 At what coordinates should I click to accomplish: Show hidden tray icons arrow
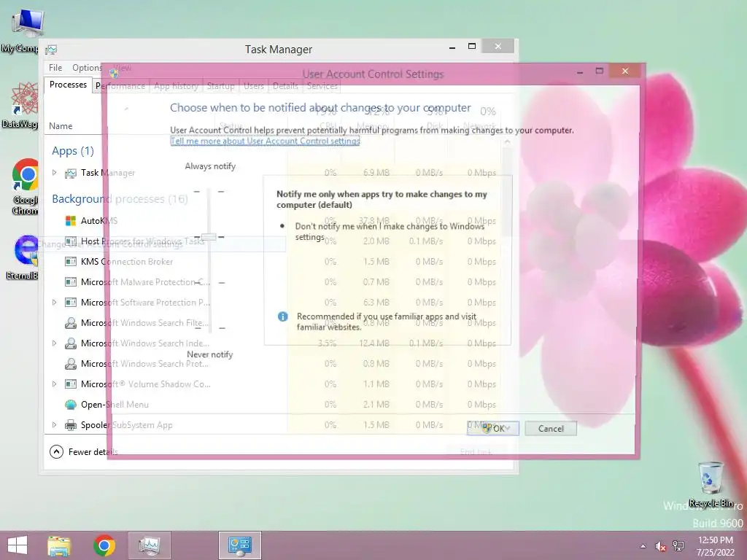click(x=643, y=546)
